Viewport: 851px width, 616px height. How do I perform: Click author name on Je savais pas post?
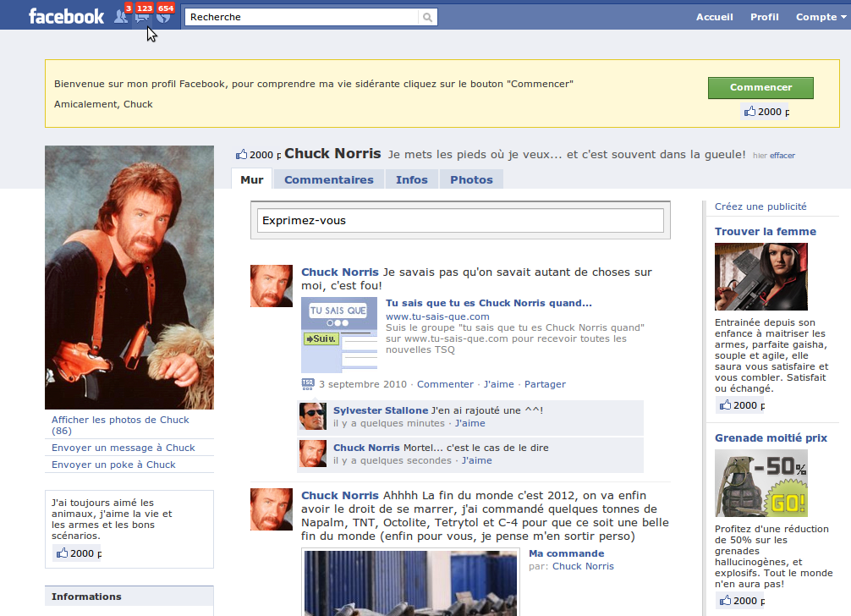340,272
